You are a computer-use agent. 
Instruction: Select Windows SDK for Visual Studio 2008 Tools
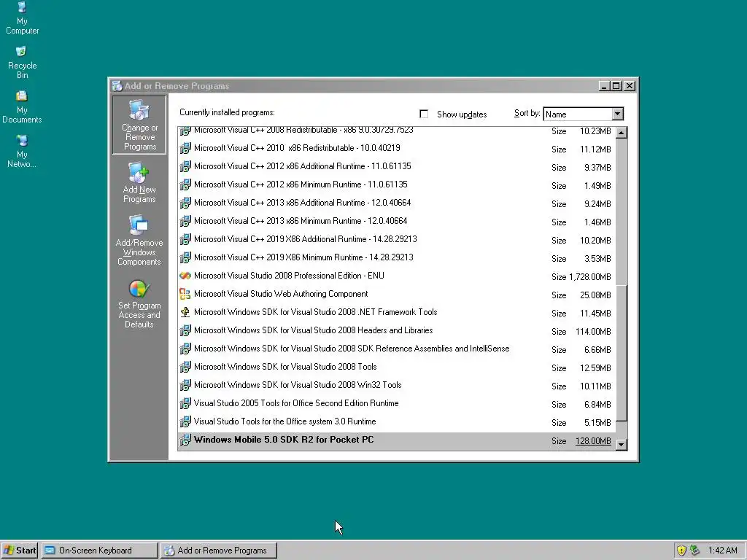[x=396, y=367]
